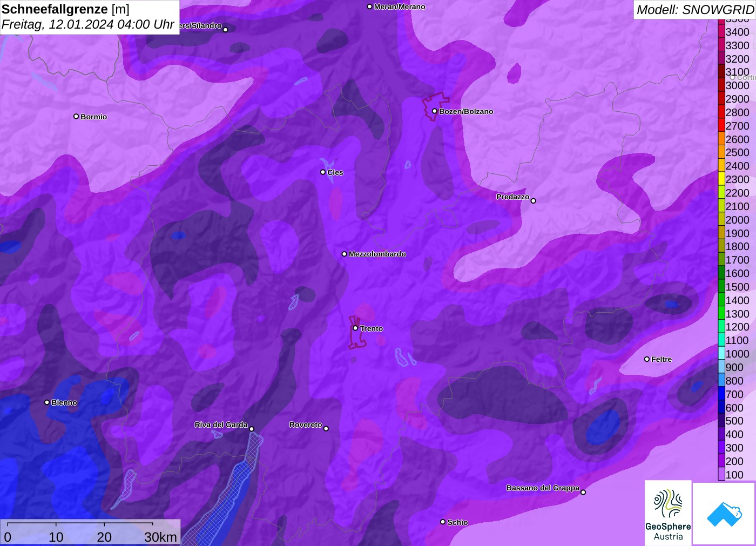Click the Silandro marker dot
The height and width of the screenshot is (546, 756).
[226, 30]
